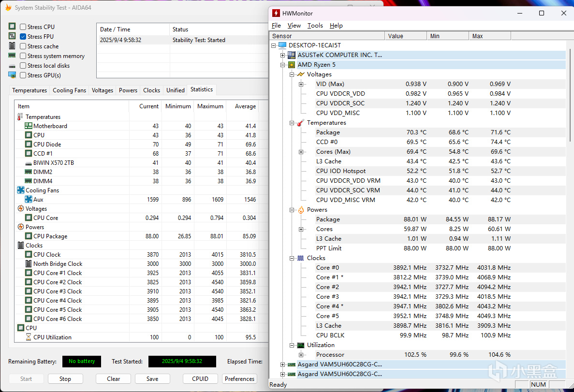Image resolution: width=574 pixels, height=392 pixels.
Task: Open the HWMonitor View menu
Action: [294, 25]
